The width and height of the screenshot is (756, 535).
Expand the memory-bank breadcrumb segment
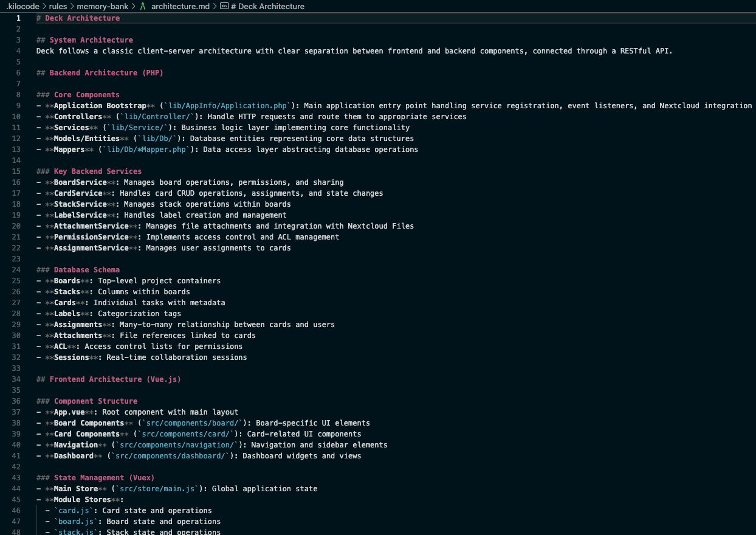click(x=102, y=6)
